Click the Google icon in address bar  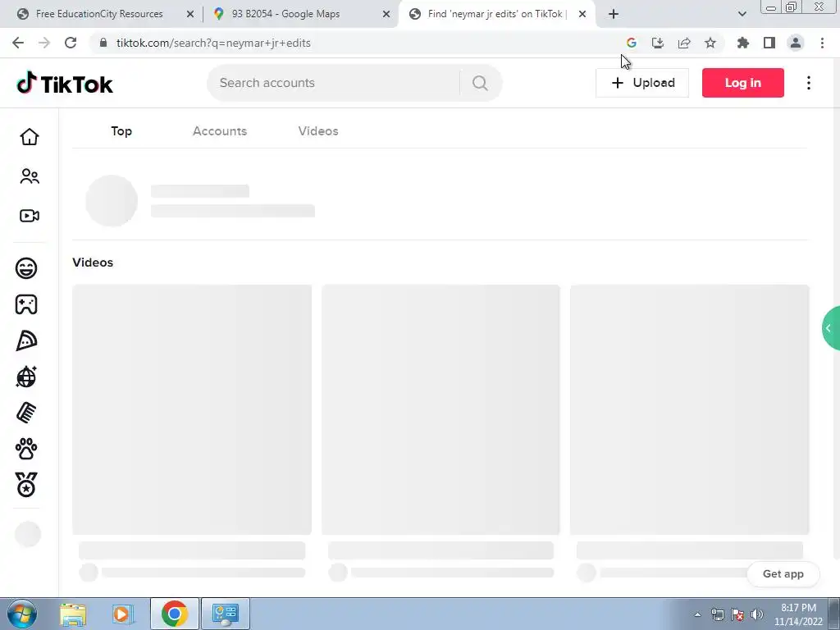click(631, 43)
